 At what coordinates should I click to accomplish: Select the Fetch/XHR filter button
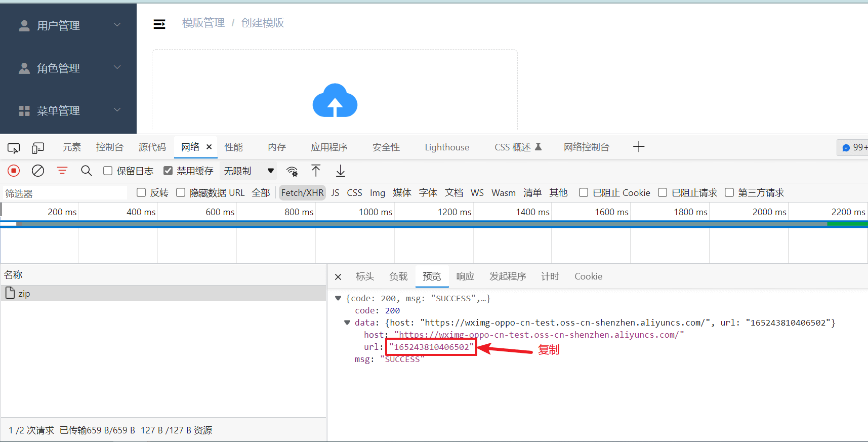(302, 193)
